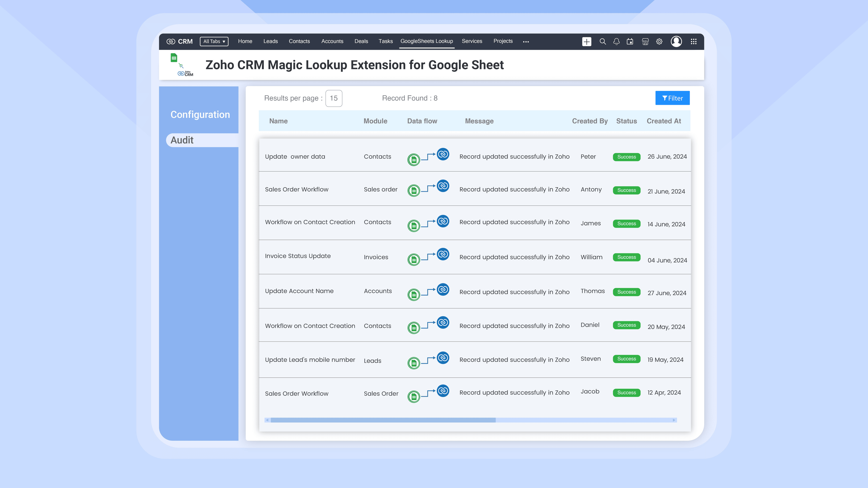Click Success badge in William's row

click(x=626, y=257)
